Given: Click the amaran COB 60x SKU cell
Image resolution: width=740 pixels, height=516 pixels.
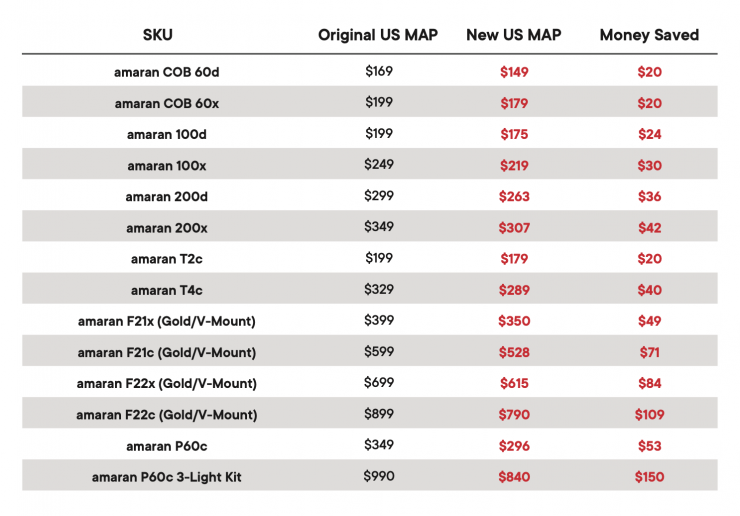Looking at the screenshot, I should pyautogui.click(x=167, y=103).
